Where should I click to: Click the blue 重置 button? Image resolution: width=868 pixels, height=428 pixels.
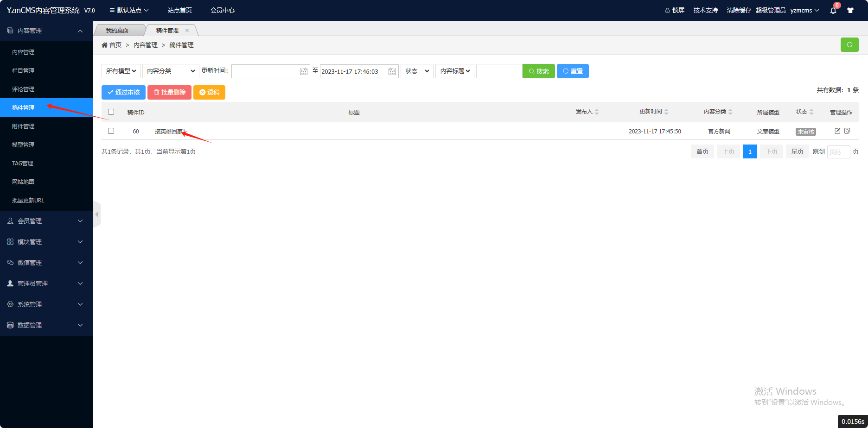pyautogui.click(x=573, y=71)
